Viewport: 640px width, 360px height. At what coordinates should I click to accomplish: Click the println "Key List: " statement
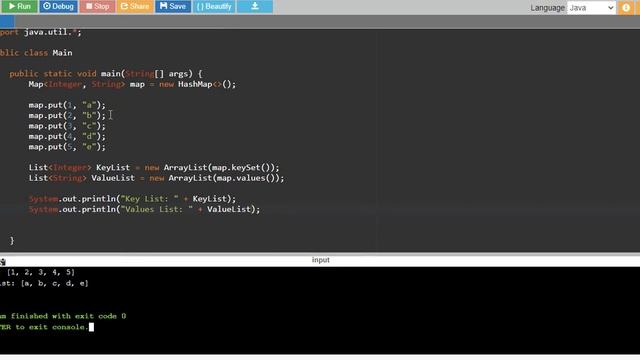(x=132, y=199)
